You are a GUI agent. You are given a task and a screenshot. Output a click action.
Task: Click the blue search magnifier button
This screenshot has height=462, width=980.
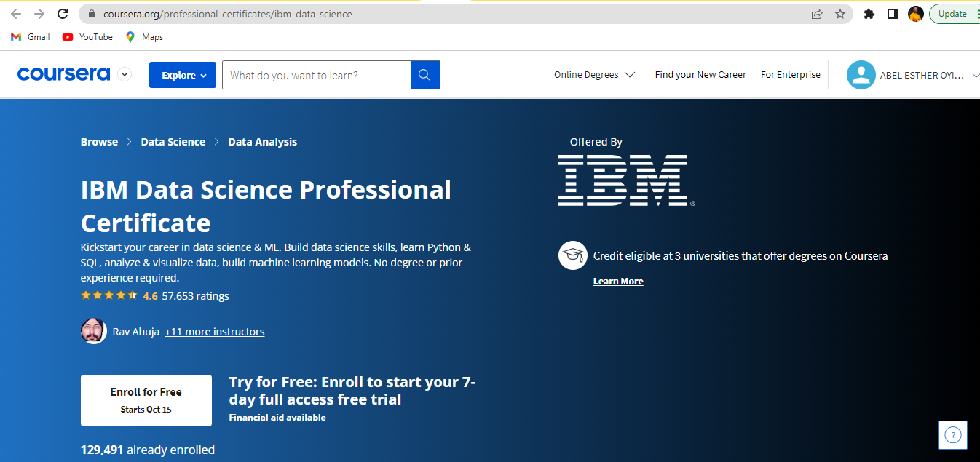[x=425, y=75]
